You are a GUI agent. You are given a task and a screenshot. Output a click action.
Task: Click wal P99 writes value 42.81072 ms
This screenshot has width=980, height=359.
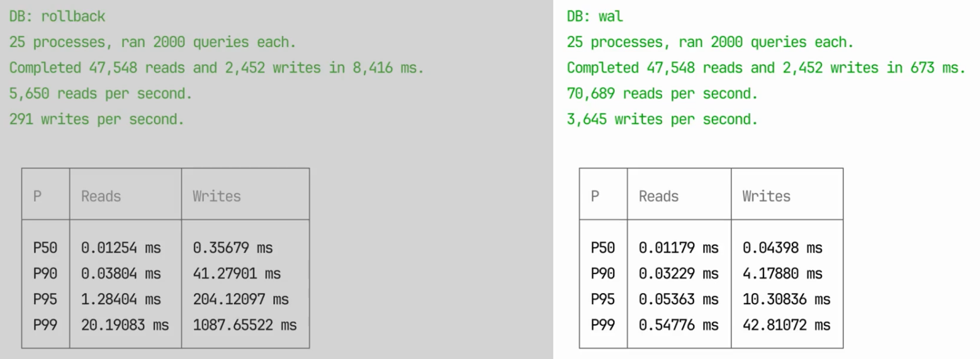click(x=786, y=325)
